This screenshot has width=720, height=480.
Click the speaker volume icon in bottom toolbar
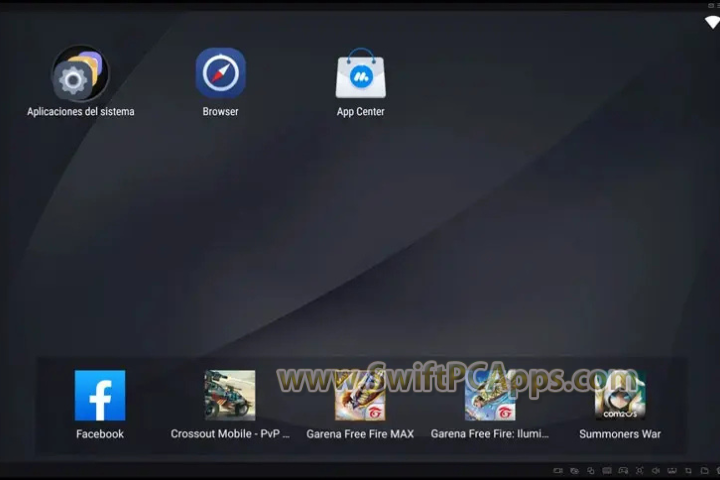tap(656, 470)
